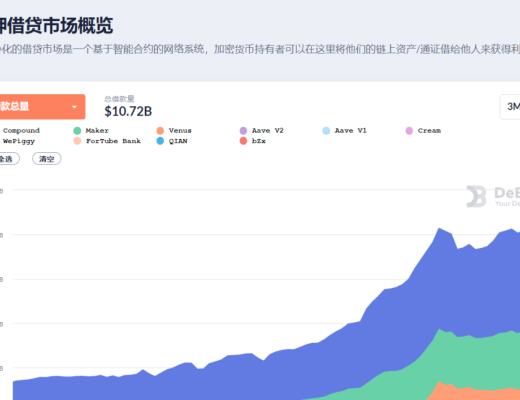Click the 清空 clear-all button

click(x=47, y=159)
